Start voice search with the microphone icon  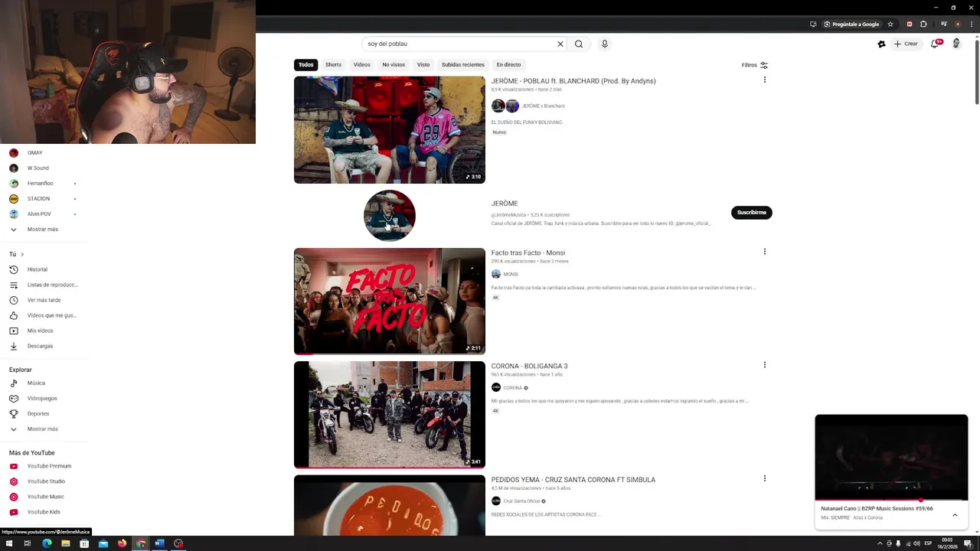point(604,44)
